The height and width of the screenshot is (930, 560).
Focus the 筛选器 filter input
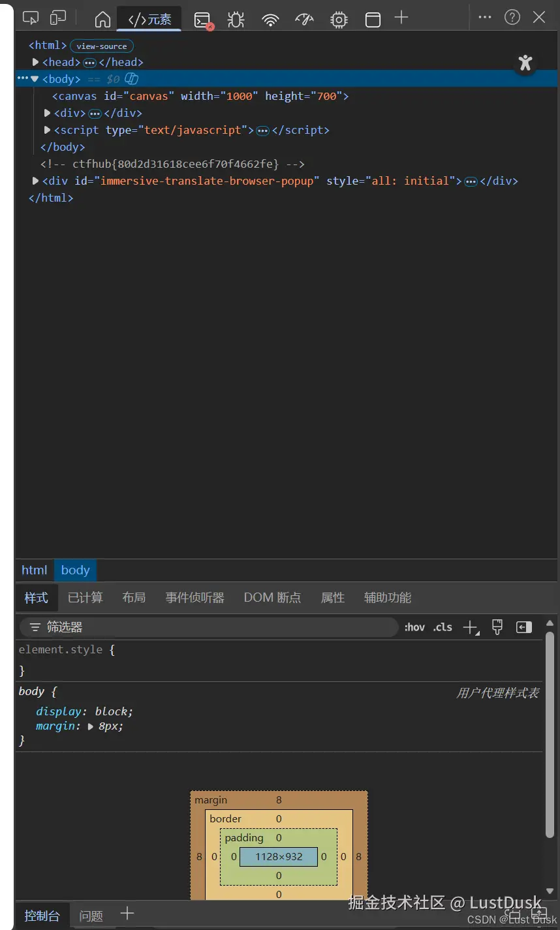209,627
